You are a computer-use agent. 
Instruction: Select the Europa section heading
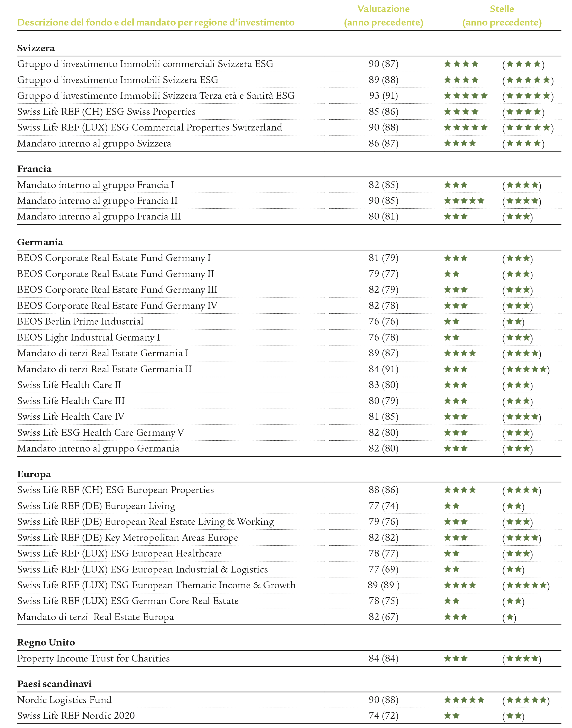tap(34, 475)
